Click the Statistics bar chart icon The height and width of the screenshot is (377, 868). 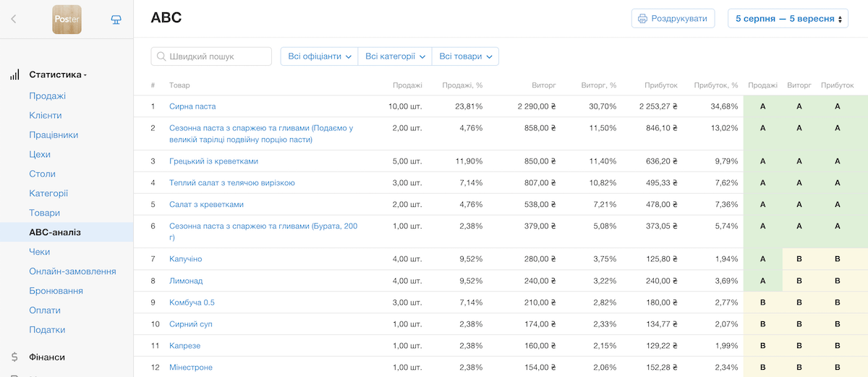coord(14,75)
